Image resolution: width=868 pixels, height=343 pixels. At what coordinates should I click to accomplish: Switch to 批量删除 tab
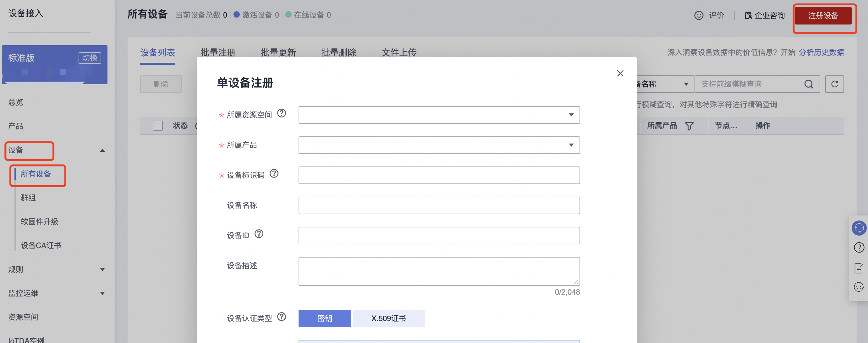coord(338,52)
